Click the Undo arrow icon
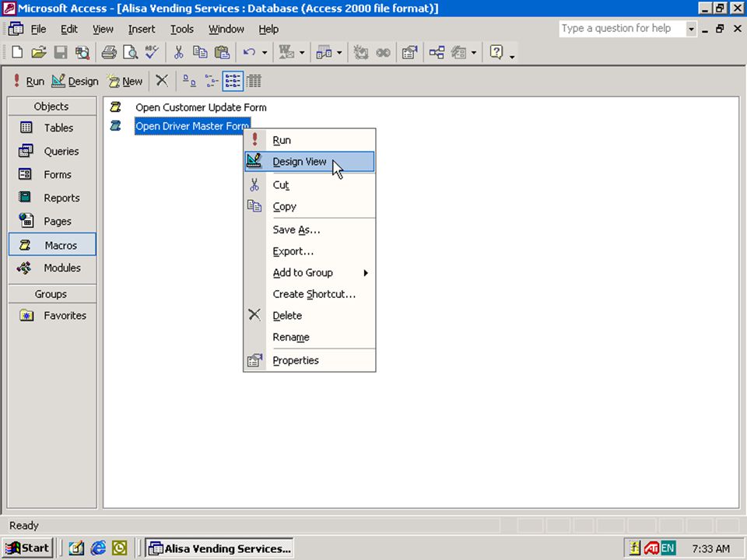747x560 pixels. pyautogui.click(x=249, y=52)
